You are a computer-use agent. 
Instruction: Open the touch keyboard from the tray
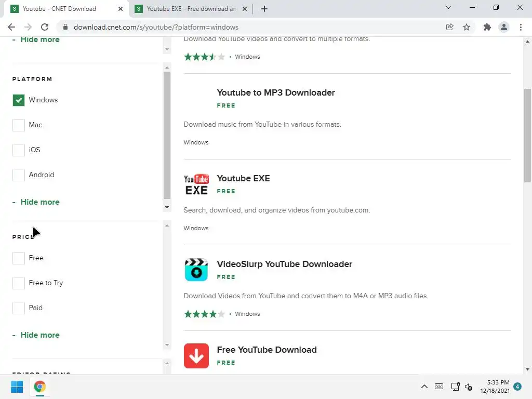(x=438, y=387)
